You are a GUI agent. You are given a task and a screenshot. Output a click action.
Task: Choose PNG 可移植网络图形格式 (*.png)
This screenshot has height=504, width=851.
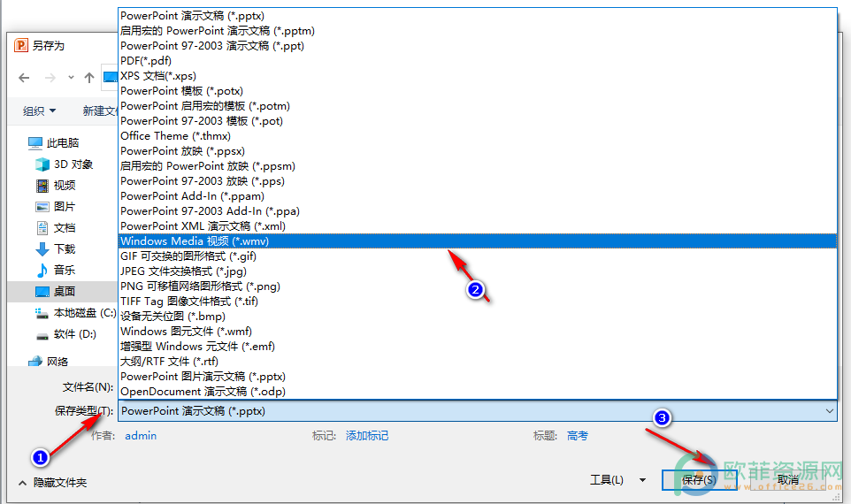(478, 286)
